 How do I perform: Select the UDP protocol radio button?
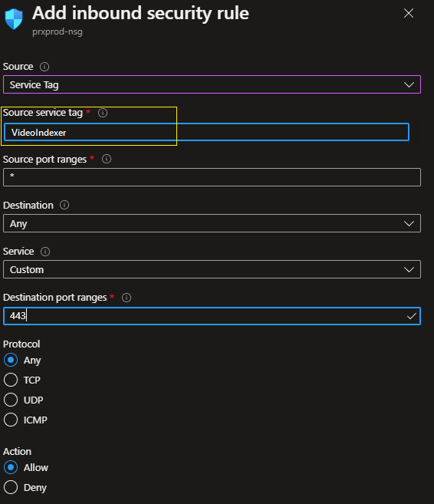click(11, 400)
